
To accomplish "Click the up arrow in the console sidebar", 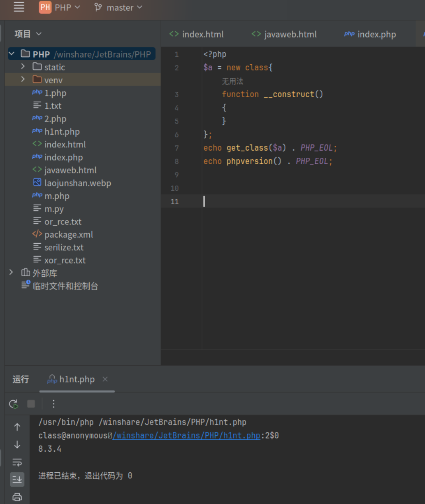I will click(x=17, y=427).
